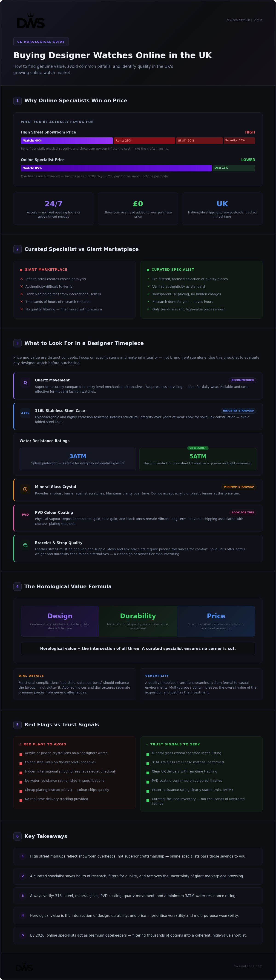Open the dwswatches.com footer link

tap(248, 966)
